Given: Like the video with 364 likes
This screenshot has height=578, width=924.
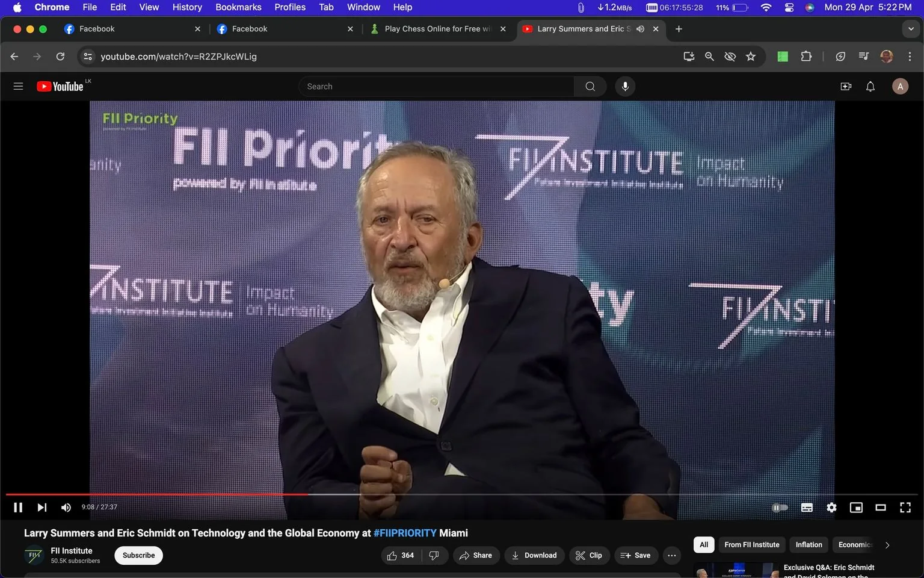Looking at the screenshot, I should point(401,555).
